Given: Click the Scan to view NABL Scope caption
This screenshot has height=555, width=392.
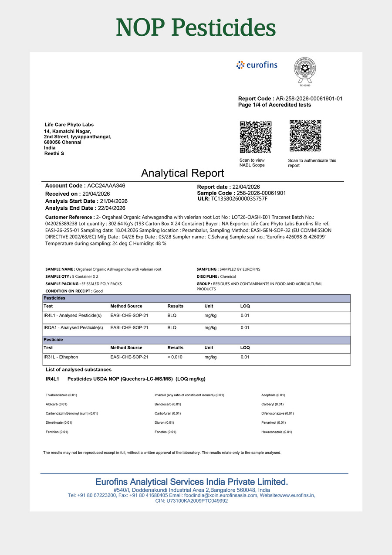Looking at the screenshot, I should [x=252, y=163].
